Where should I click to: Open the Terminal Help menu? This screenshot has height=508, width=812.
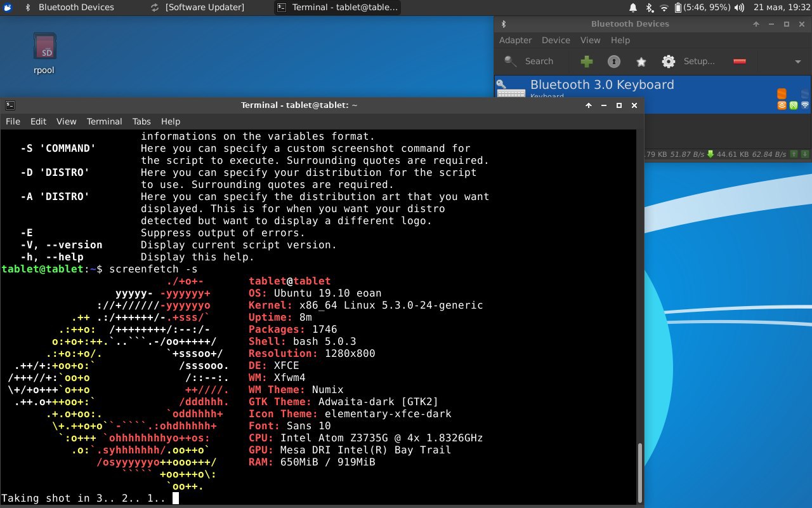pyautogui.click(x=171, y=121)
